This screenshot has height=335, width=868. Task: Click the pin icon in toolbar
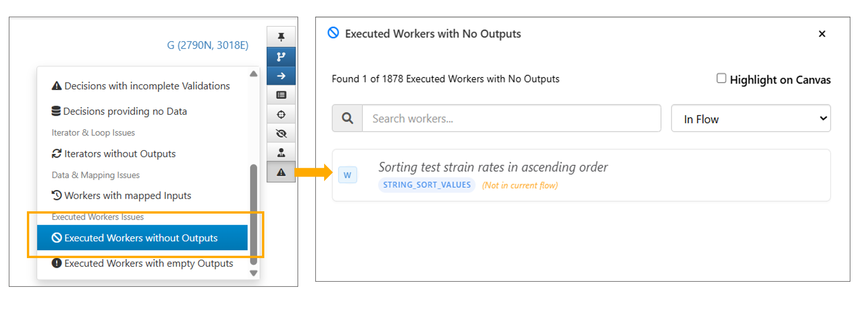click(x=281, y=37)
